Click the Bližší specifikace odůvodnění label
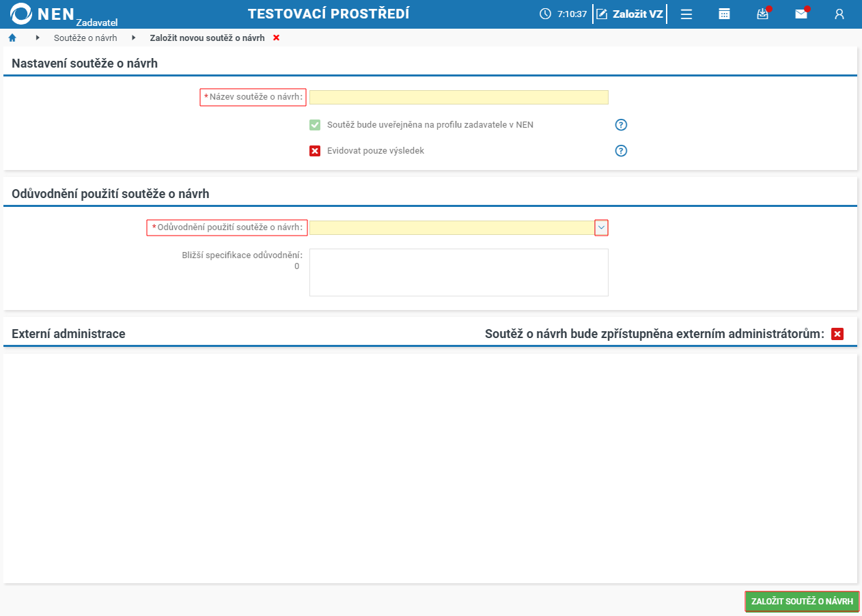Viewport: 862px width, 616px height. point(242,255)
